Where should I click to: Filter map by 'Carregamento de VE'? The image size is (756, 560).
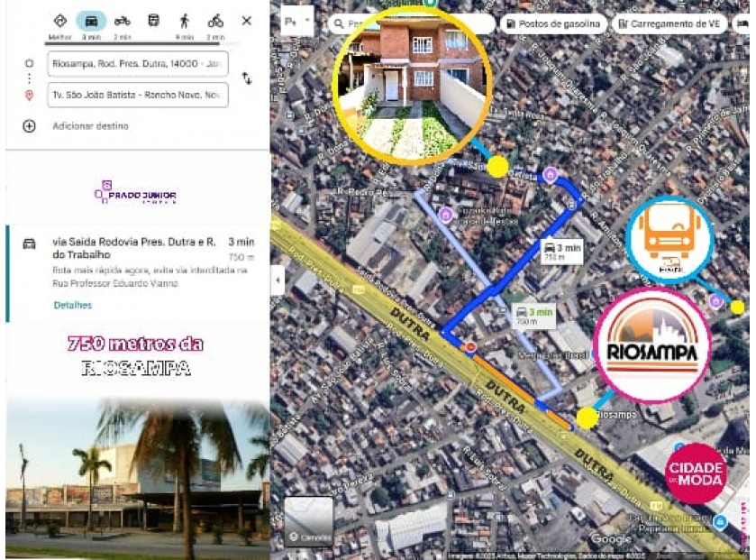(x=669, y=23)
